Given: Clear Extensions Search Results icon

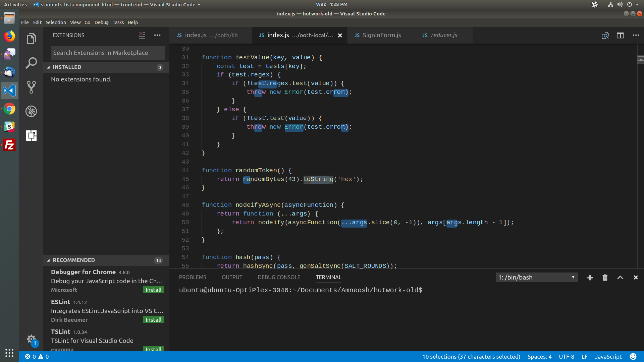Looking at the screenshot, I should pyautogui.click(x=142, y=35).
